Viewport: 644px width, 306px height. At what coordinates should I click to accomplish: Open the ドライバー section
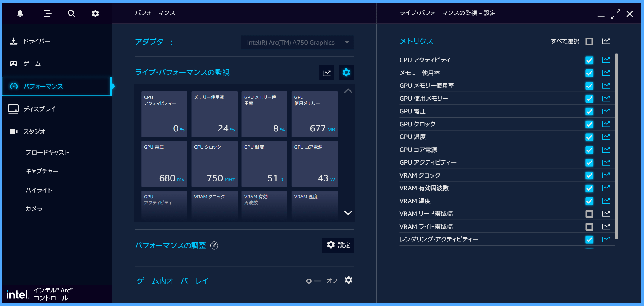point(57,41)
